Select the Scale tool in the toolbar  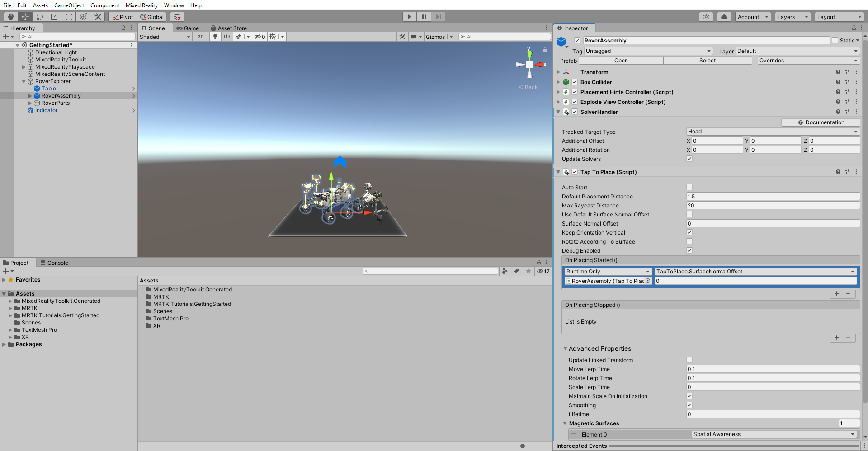[54, 17]
